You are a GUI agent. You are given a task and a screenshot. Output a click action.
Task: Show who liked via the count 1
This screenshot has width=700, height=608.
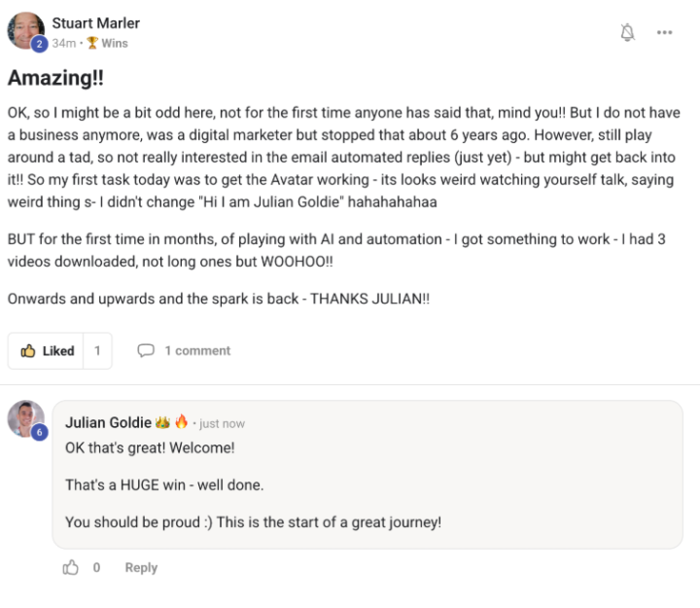pos(97,351)
